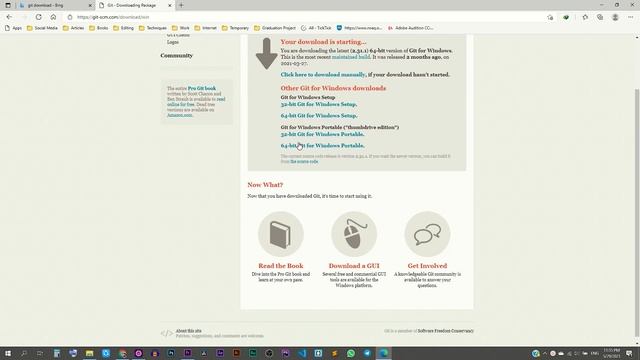Image resolution: width=640 pixels, height=360 pixels.
Task: Click here to download manually link
Action: click(323, 75)
